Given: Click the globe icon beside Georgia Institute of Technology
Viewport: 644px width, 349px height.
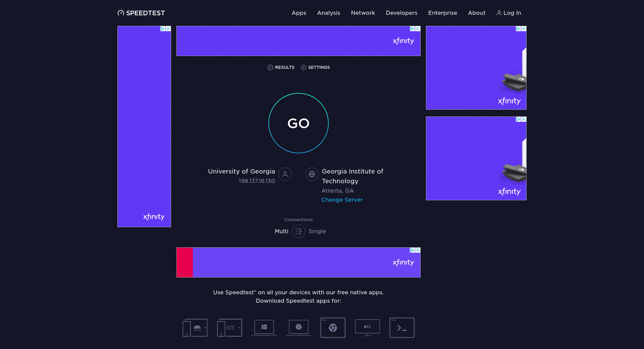Looking at the screenshot, I should (312, 174).
